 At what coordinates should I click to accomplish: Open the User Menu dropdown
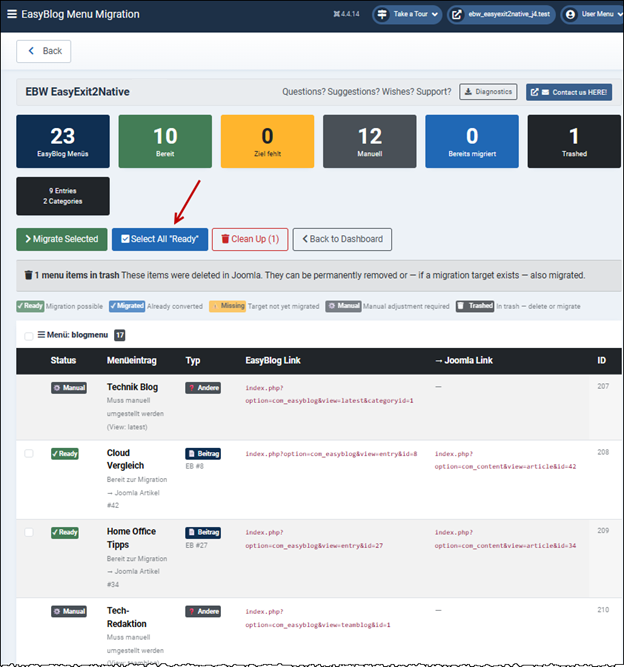(594, 14)
